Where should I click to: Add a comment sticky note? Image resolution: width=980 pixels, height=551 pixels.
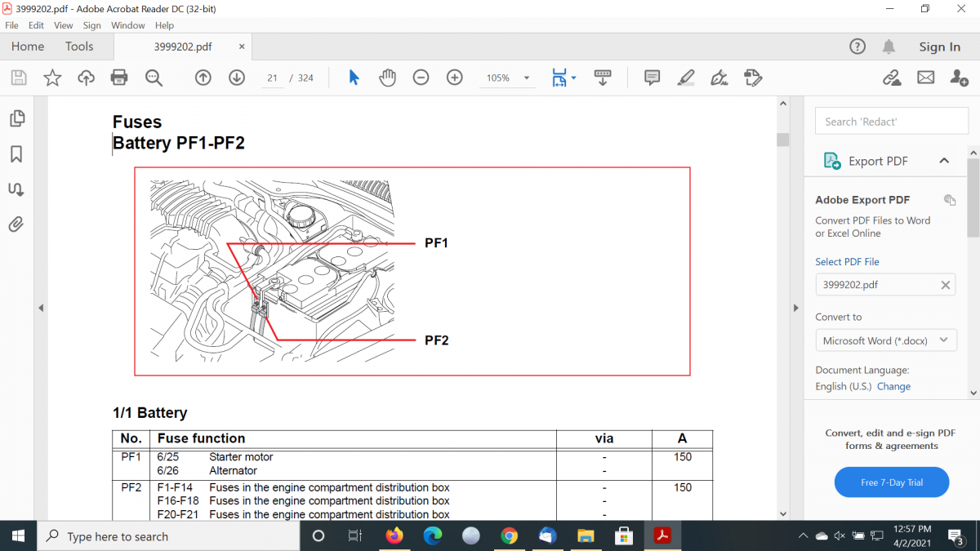(x=652, y=78)
